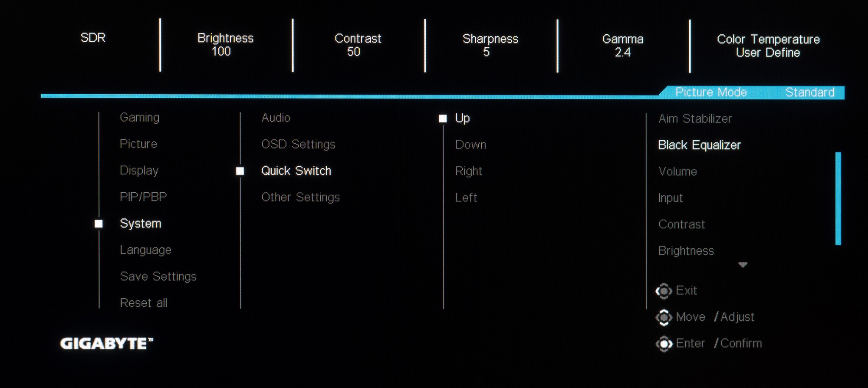Open Other Settings submenu

pyautogui.click(x=300, y=197)
